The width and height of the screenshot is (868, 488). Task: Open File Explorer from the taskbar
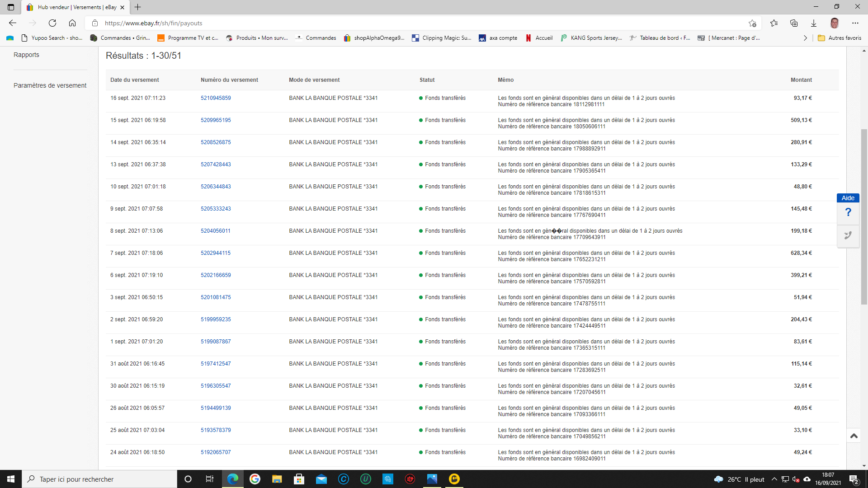click(x=277, y=479)
